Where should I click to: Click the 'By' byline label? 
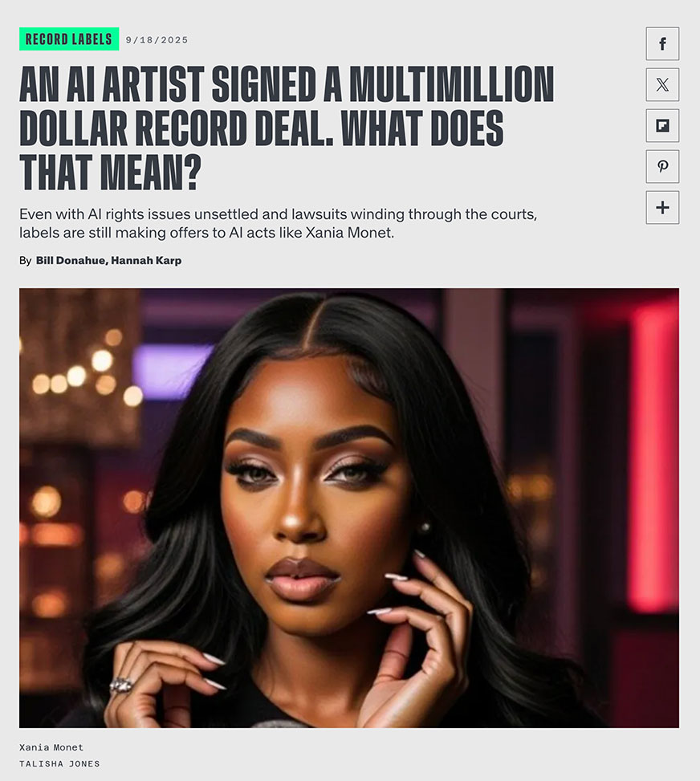click(26, 261)
